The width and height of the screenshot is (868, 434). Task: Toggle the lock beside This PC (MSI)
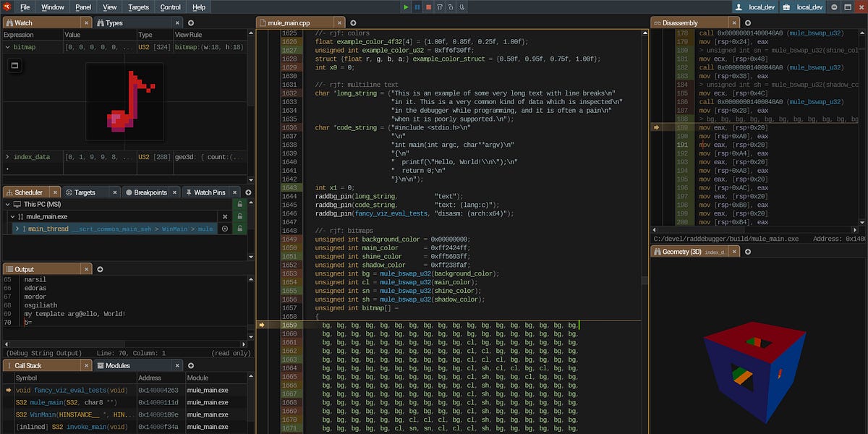click(x=240, y=204)
